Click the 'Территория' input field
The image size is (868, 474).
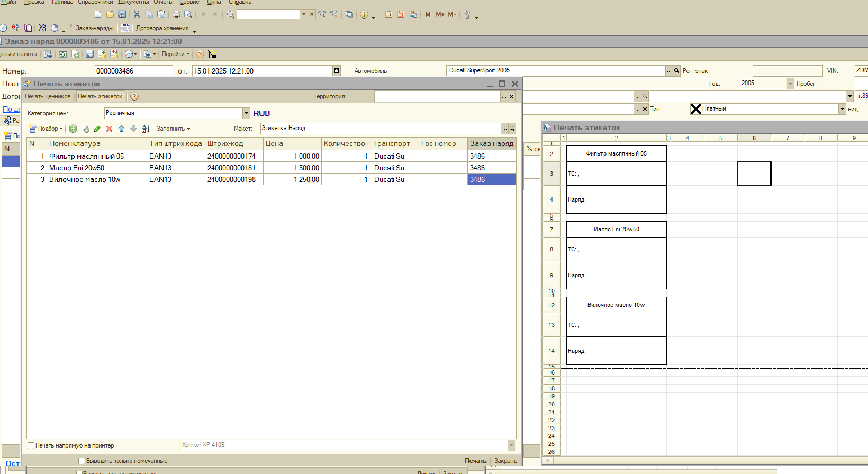point(437,96)
